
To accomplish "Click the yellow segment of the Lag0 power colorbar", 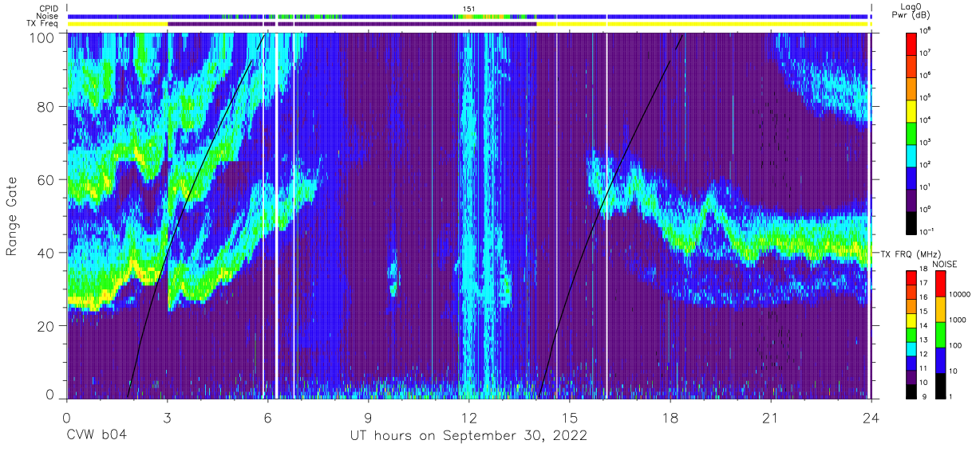I will pyautogui.click(x=913, y=110).
